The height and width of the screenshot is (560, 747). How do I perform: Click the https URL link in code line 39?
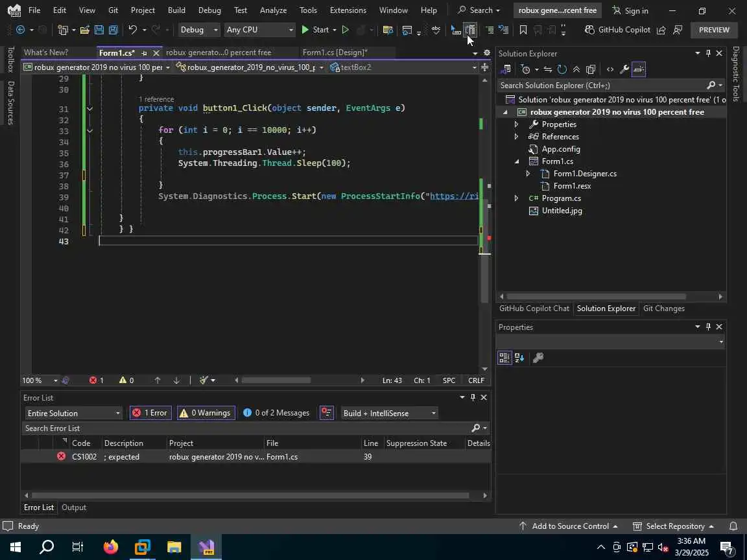point(454,196)
